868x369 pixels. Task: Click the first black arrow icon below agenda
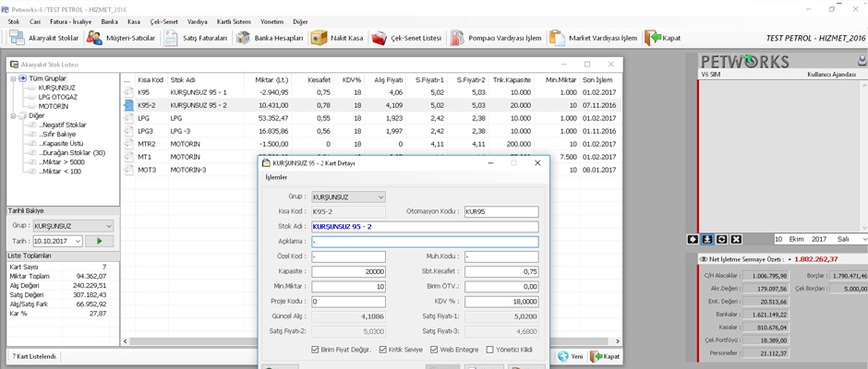pyautogui.click(x=692, y=239)
